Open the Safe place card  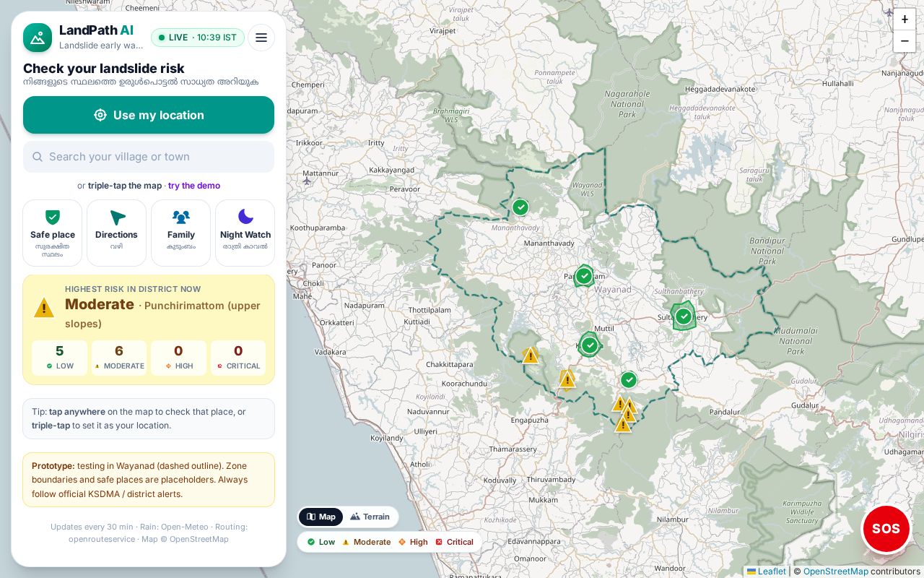53,233
